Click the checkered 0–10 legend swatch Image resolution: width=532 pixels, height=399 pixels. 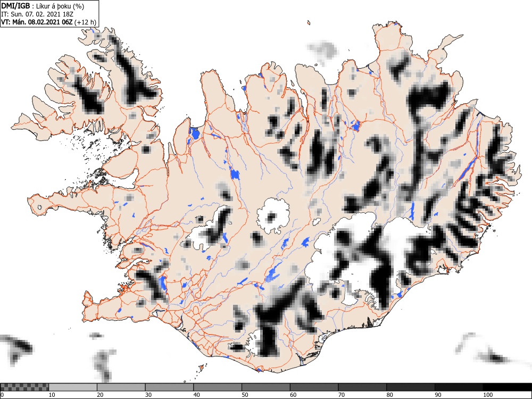point(24,387)
